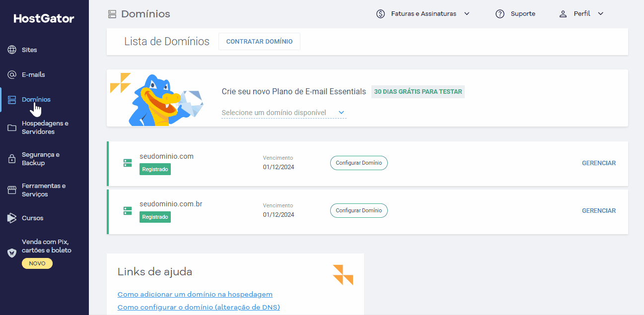Click the seudominio.com domain name
Viewport: 644px width, 315px height.
(x=166, y=156)
